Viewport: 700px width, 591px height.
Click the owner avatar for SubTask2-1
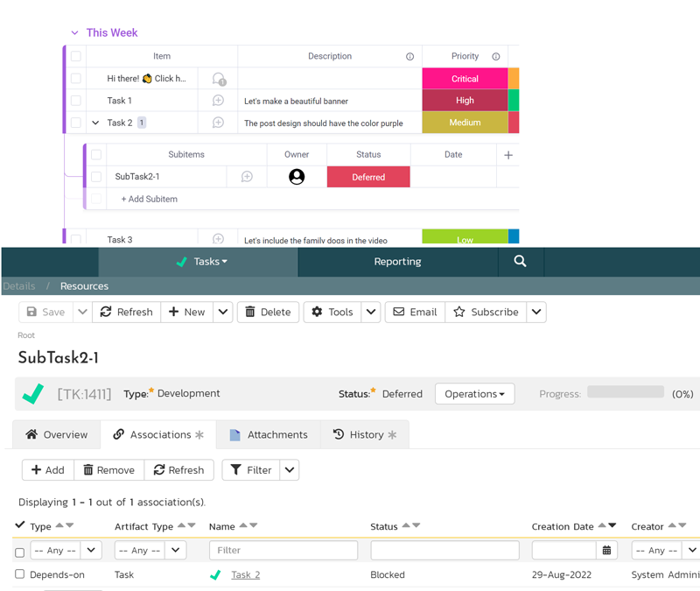[297, 176]
